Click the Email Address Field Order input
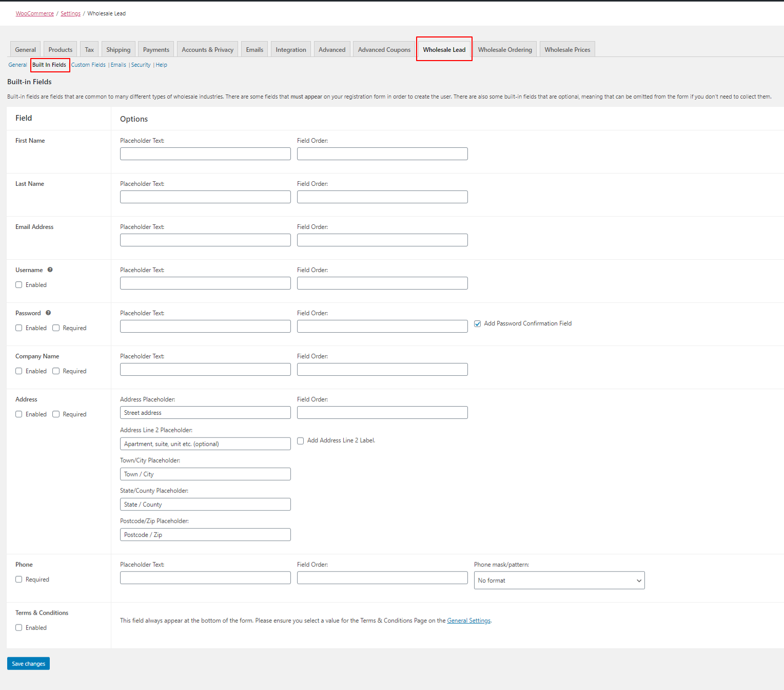 (x=382, y=240)
